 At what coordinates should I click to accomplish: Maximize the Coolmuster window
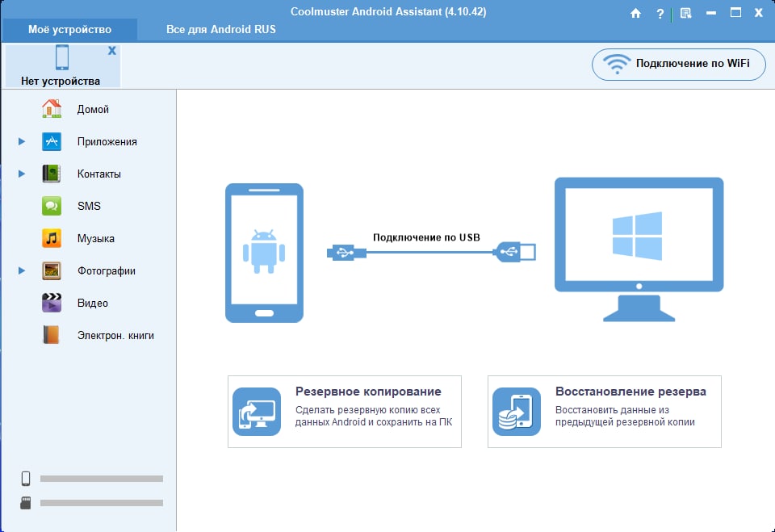tap(736, 13)
